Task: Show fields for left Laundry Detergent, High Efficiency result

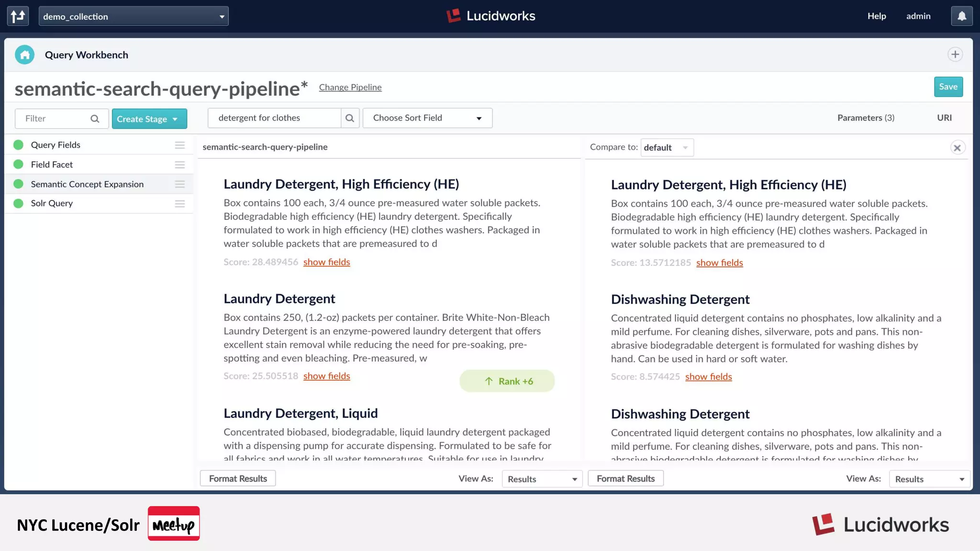Action: (x=327, y=262)
